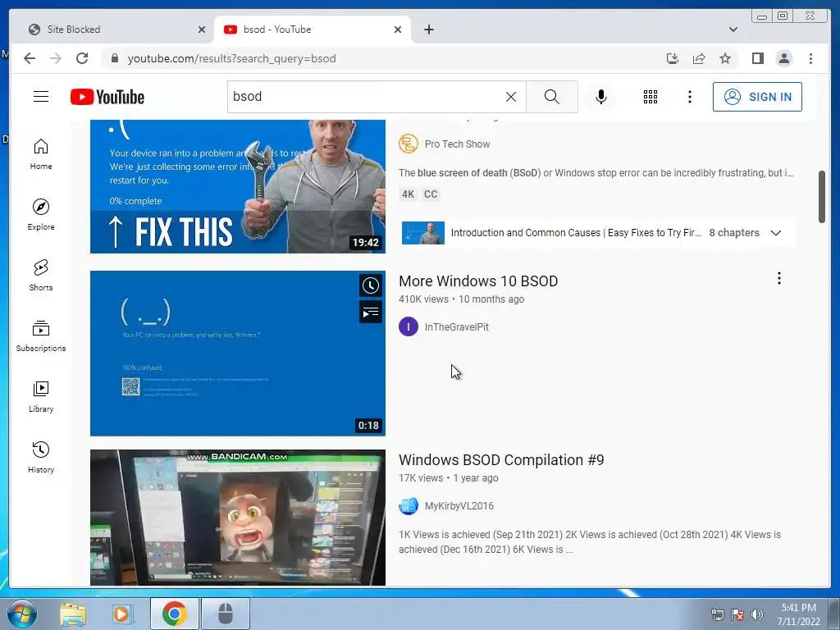Click the FIX THIS video thumbnail
This screenshot has width=840, height=630.
(x=238, y=186)
